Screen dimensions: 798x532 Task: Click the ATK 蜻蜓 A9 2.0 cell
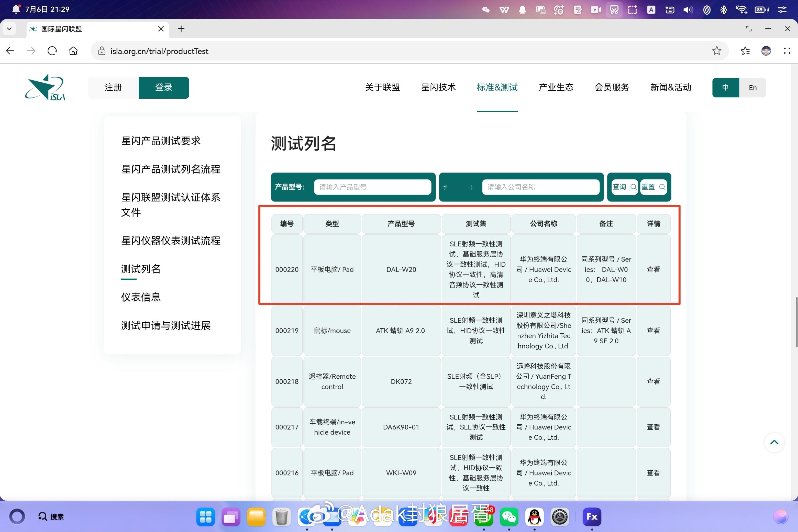[x=401, y=331]
